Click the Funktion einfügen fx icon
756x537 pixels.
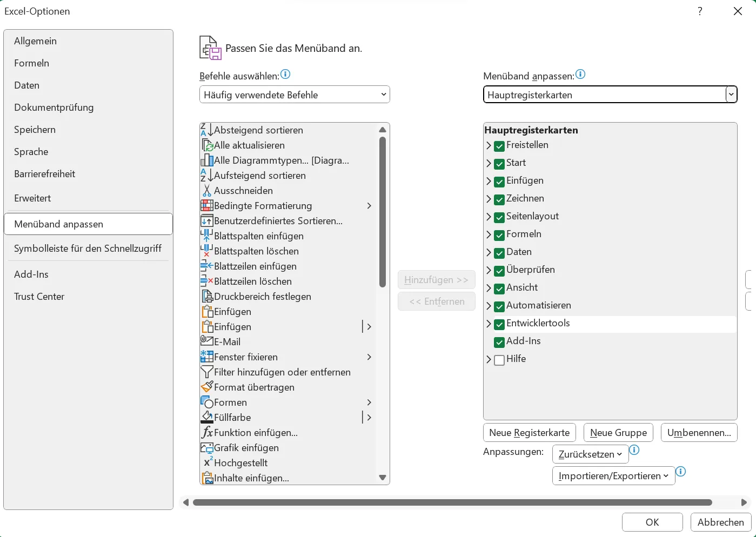pyautogui.click(x=207, y=433)
